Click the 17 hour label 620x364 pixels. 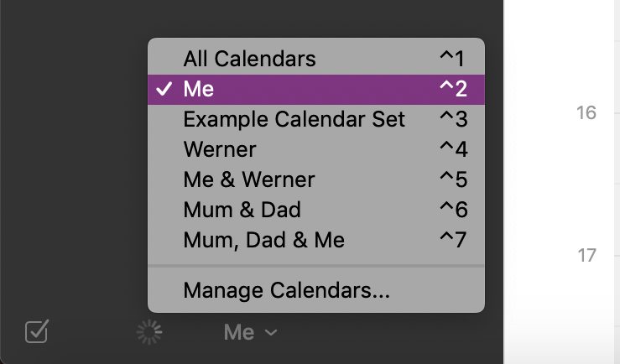point(586,255)
